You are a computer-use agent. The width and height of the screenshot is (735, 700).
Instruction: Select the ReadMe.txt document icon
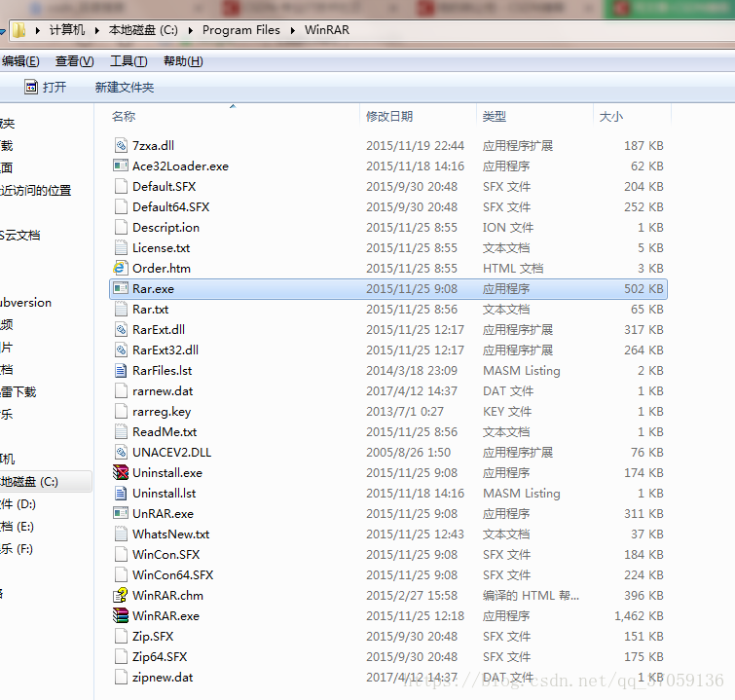point(121,432)
